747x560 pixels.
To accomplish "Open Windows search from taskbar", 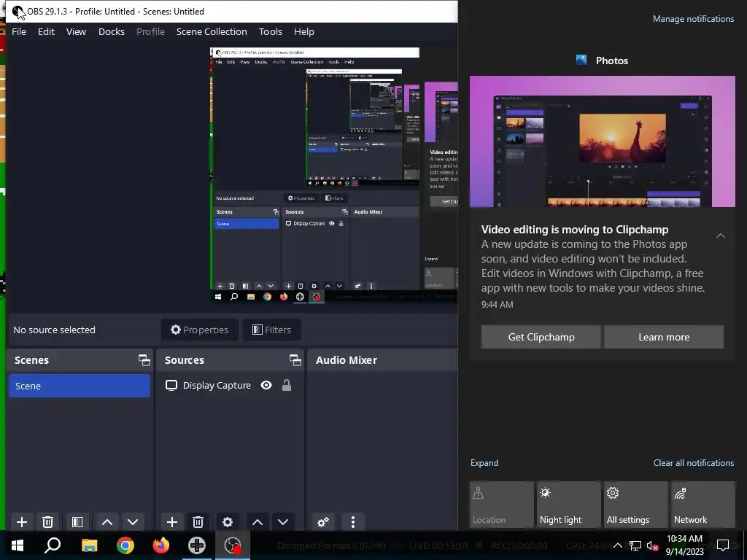I will pyautogui.click(x=53, y=545).
